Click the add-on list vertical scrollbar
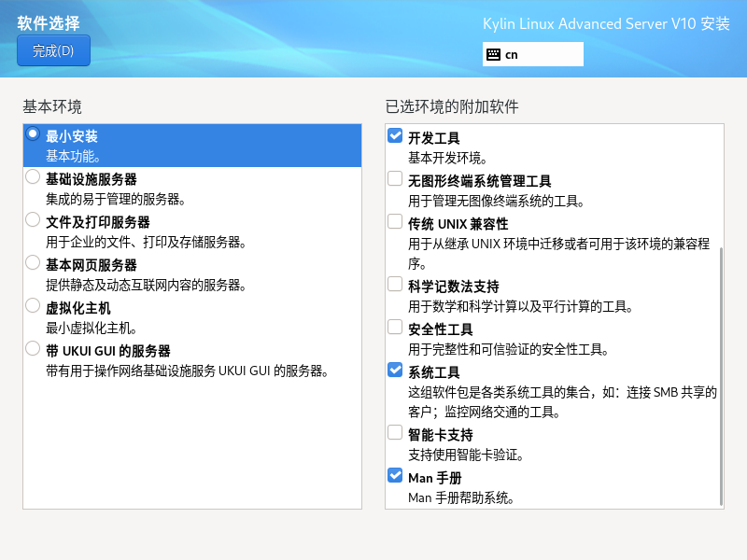Viewport: 747px width, 560px height. click(x=722, y=373)
